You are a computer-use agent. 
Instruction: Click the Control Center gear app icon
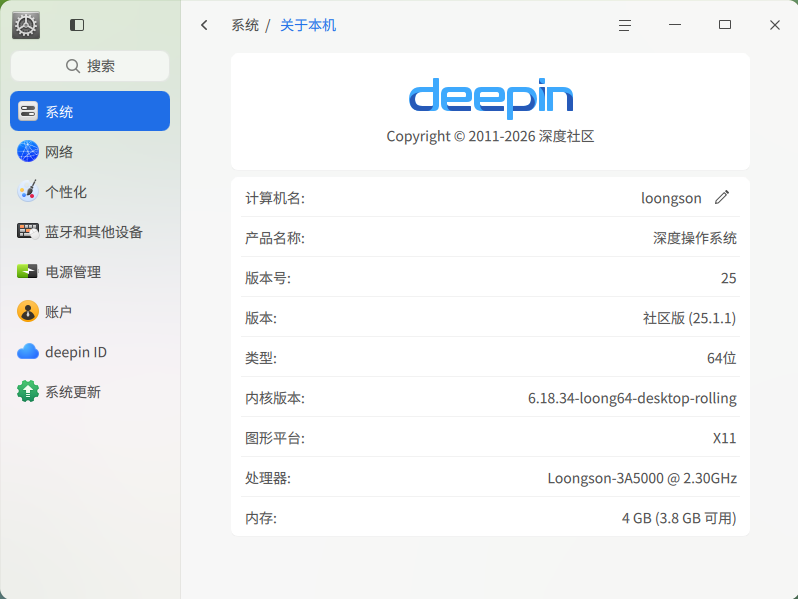point(26,25)
